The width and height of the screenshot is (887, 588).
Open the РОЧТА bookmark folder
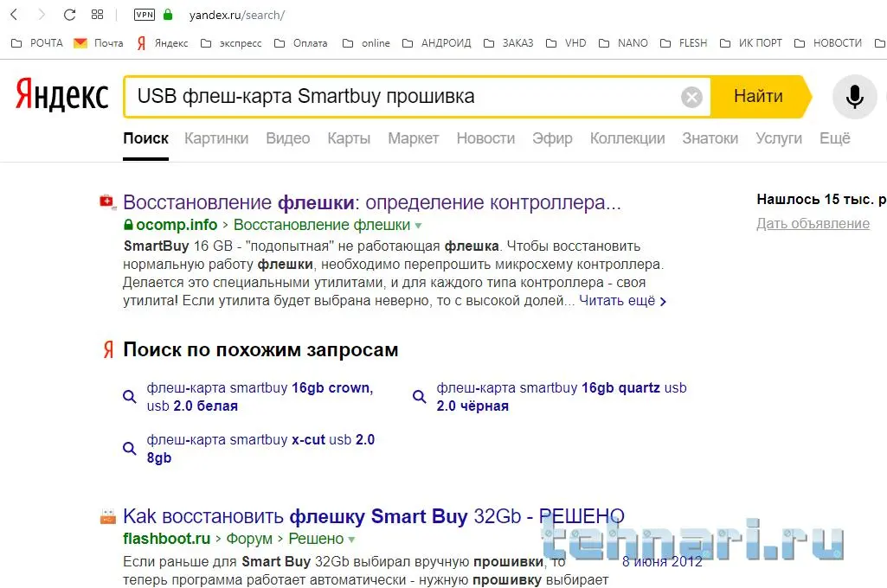(37, 43)
